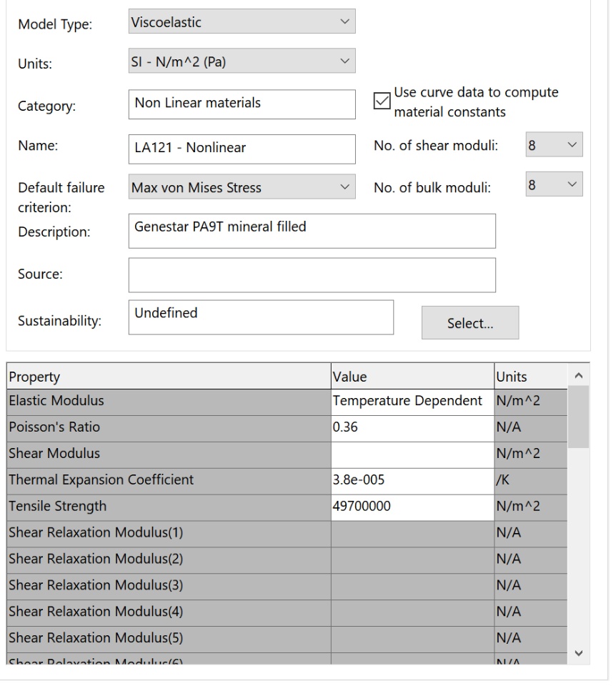
Task: Select Thermal Expansion Coefficient value 3.8e-005
Action: click(x=412, y=481)
